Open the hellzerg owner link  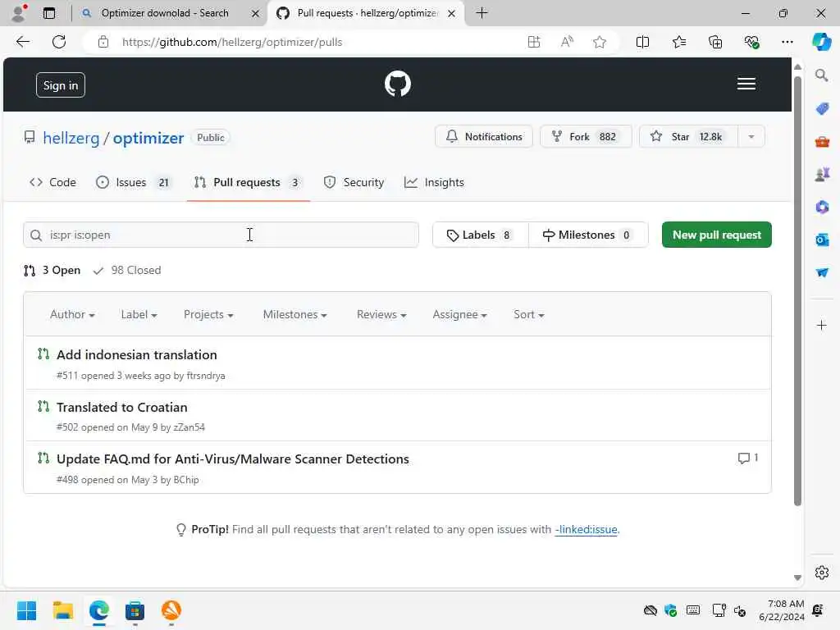click(71, 138)
